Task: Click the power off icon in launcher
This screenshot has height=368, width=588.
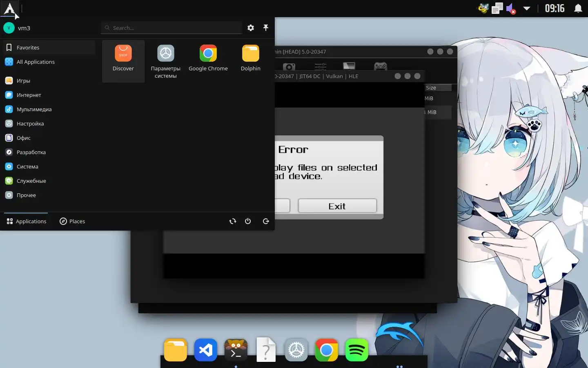Action: [x=248, y=221]
